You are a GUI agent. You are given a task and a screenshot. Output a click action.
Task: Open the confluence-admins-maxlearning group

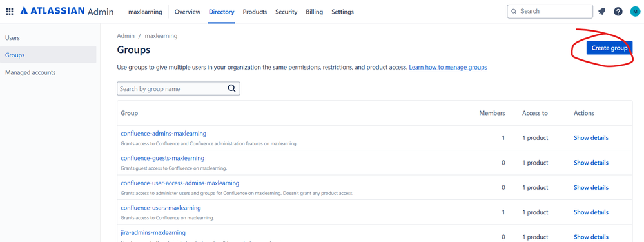164,133
